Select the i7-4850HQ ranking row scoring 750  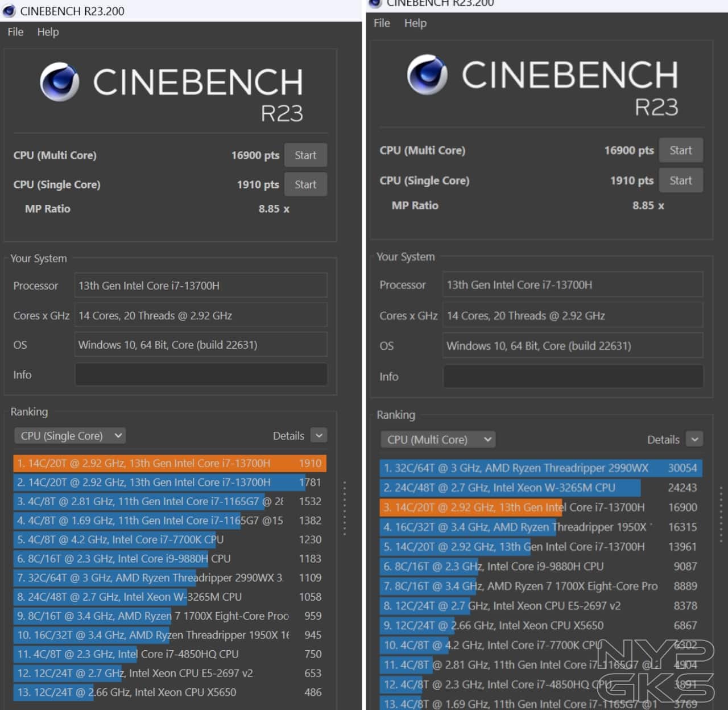[169, 654]
